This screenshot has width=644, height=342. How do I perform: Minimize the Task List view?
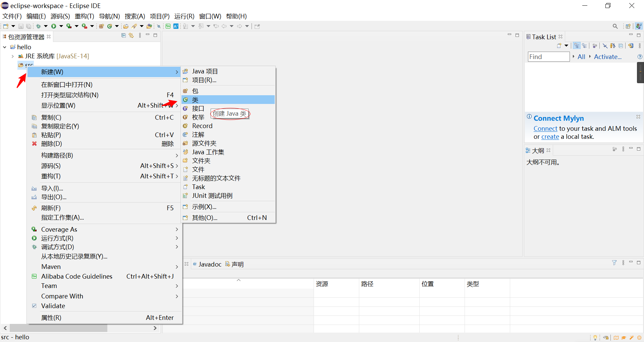coord(631,35)
